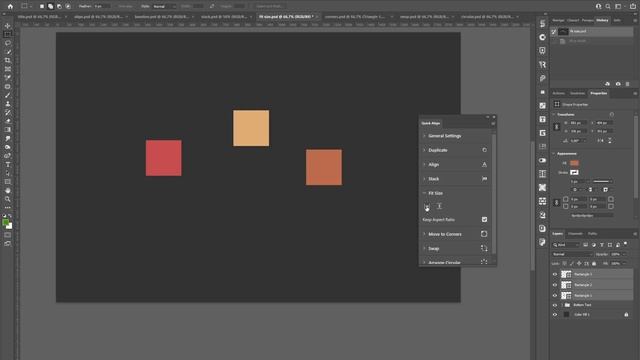Expand the Align section
The image size is (640, 360).
pyautogui.click(x=424, y=164)
